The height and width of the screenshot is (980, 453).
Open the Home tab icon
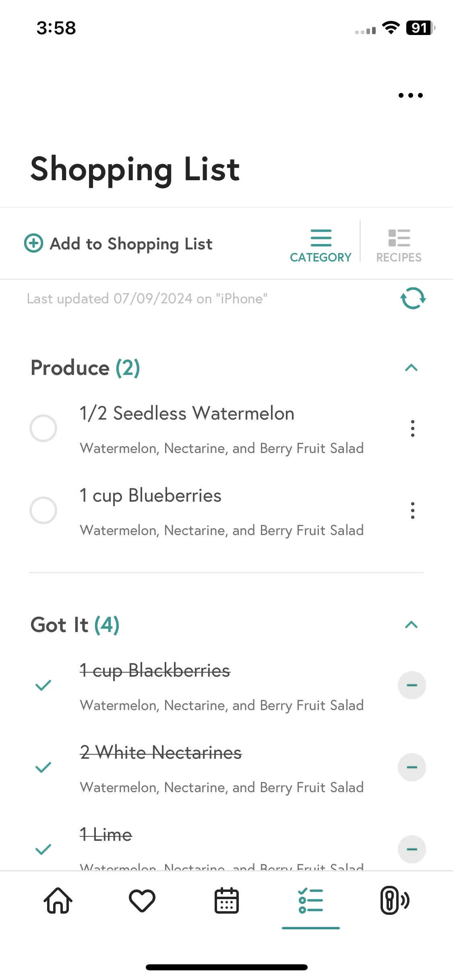pos(58,900)
